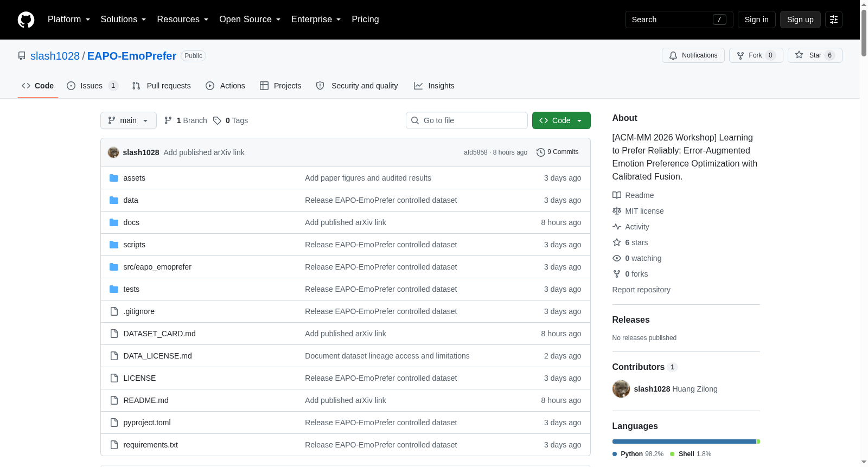
Task: Click the Sign up button
Action: click(x=800, y=20)
